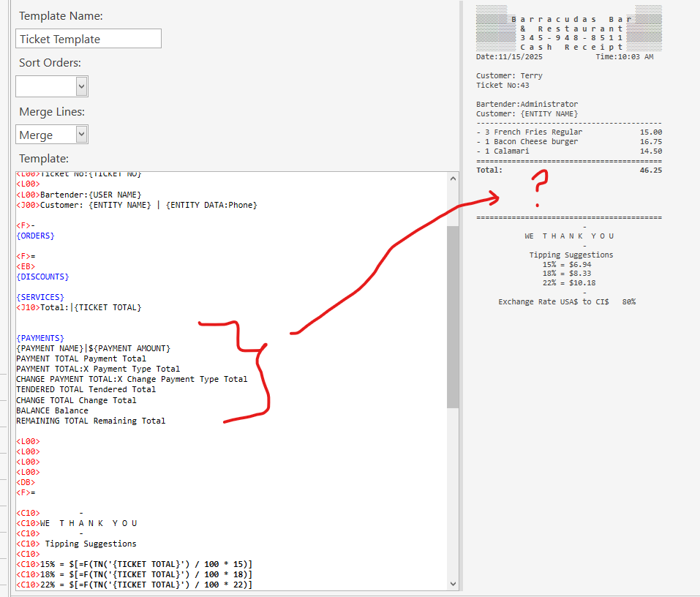The width and height of the screenshot is (700, 597).
Task: Place cursor on the {DISCOUNTS} tag line
Action: (42, 277)
